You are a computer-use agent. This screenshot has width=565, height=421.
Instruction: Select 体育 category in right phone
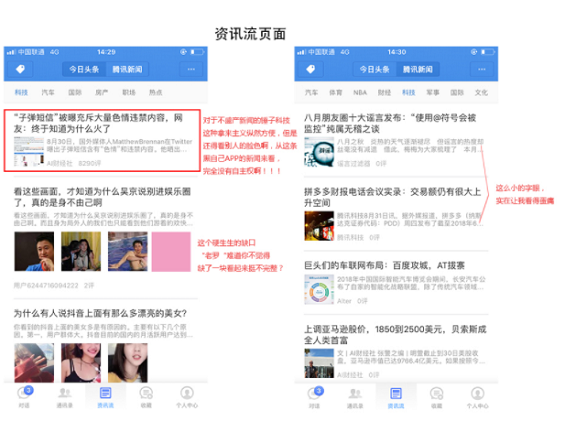coord(335,93)
